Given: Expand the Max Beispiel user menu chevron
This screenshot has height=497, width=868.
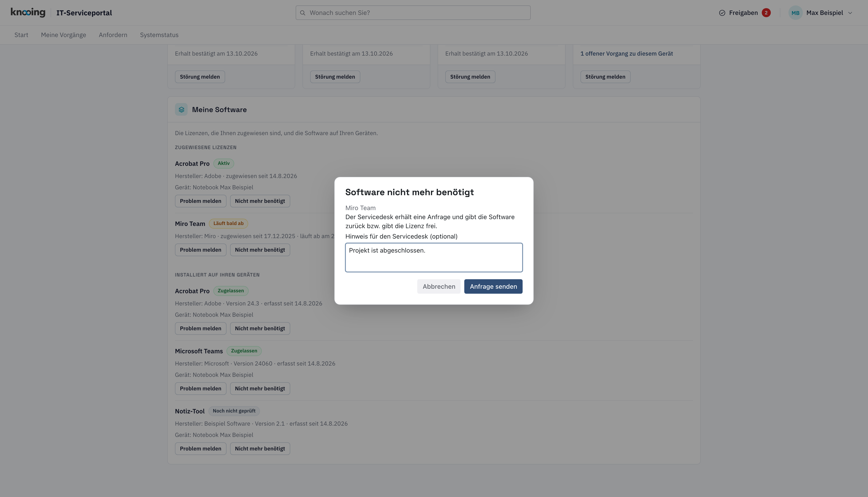Looking at the screenshot, I should pyautogui.click(x=850, y=13).
